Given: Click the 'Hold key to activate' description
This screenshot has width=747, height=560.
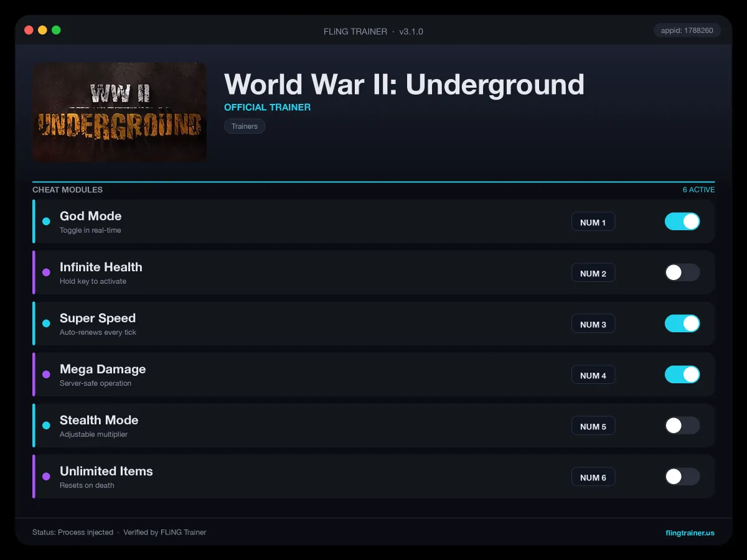Looking at the screenshot, I should point(93,281).
